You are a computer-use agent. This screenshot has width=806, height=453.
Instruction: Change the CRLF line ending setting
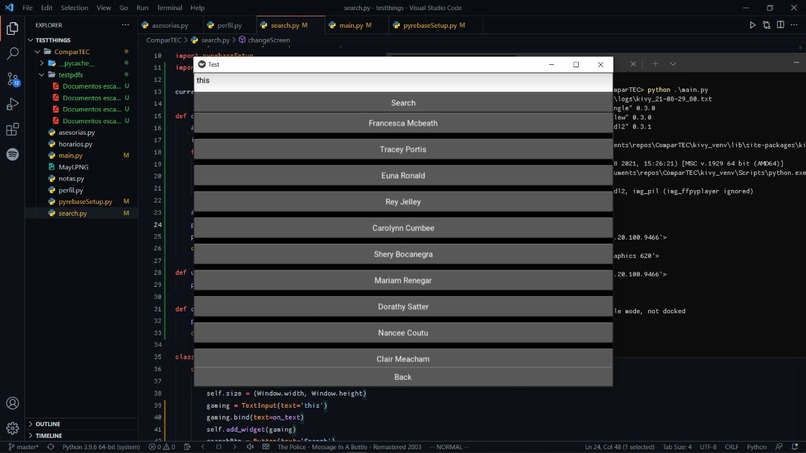731,447
